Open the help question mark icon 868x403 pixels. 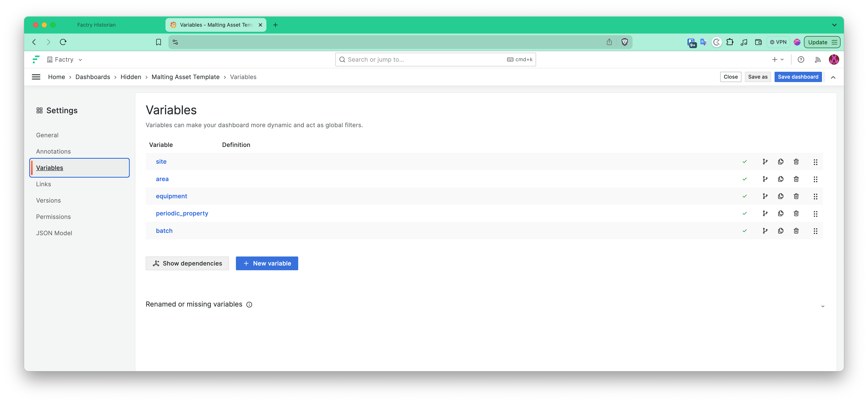click(x=801, y=60)
